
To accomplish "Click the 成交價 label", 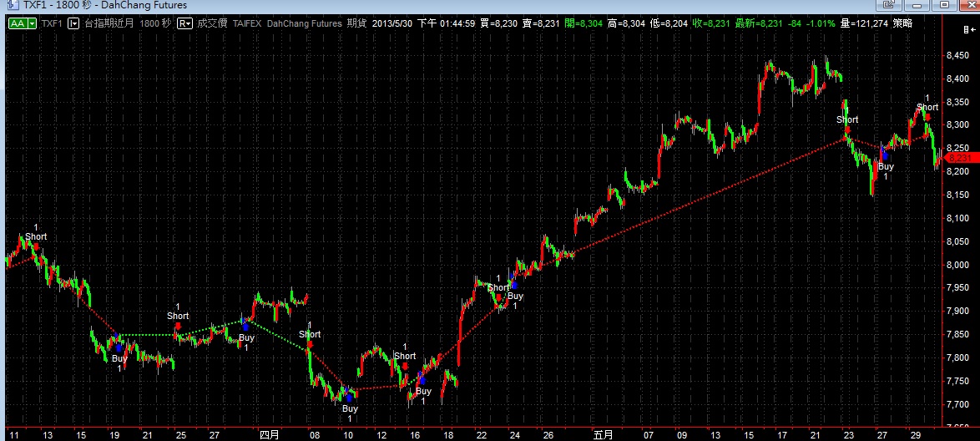I will [213, 23].
